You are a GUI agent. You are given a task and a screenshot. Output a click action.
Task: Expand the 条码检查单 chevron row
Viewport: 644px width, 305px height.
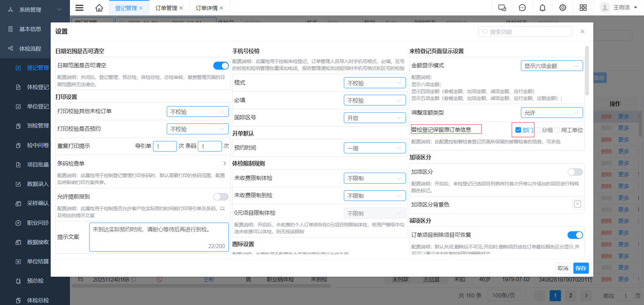(224, 164)
